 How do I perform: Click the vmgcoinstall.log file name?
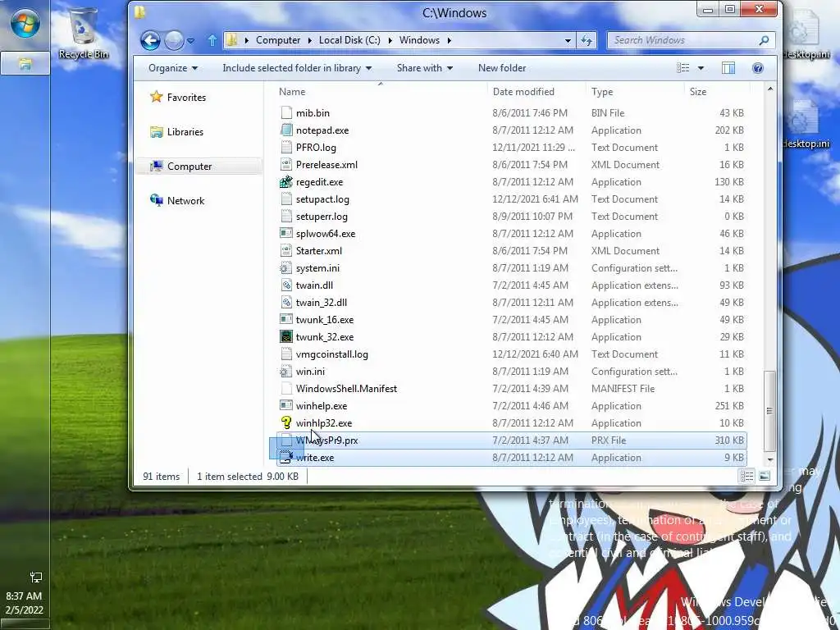tap(331, 354)
